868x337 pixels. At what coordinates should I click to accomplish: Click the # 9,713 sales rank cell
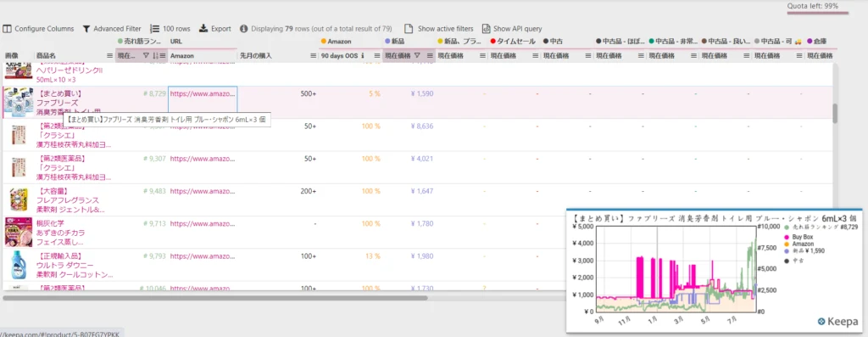click(x=154, y=223)
